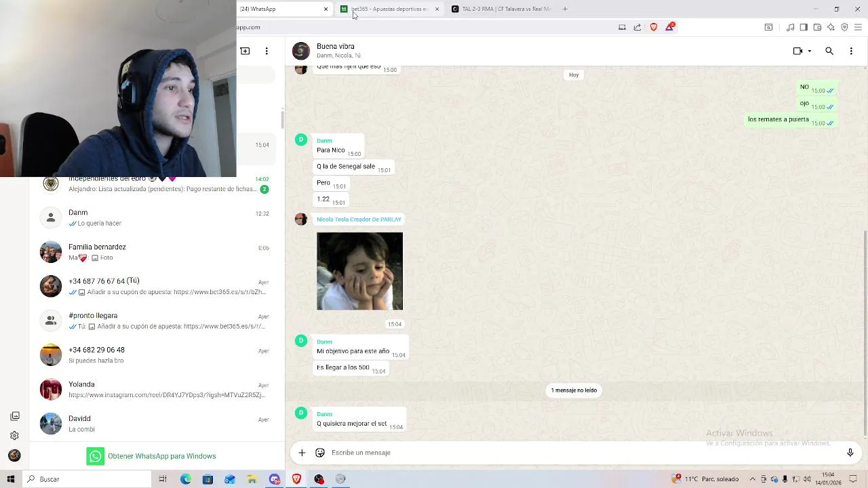Click the chat messages scrollbar
Screen dimensions: 868x488
click(865, 332)
